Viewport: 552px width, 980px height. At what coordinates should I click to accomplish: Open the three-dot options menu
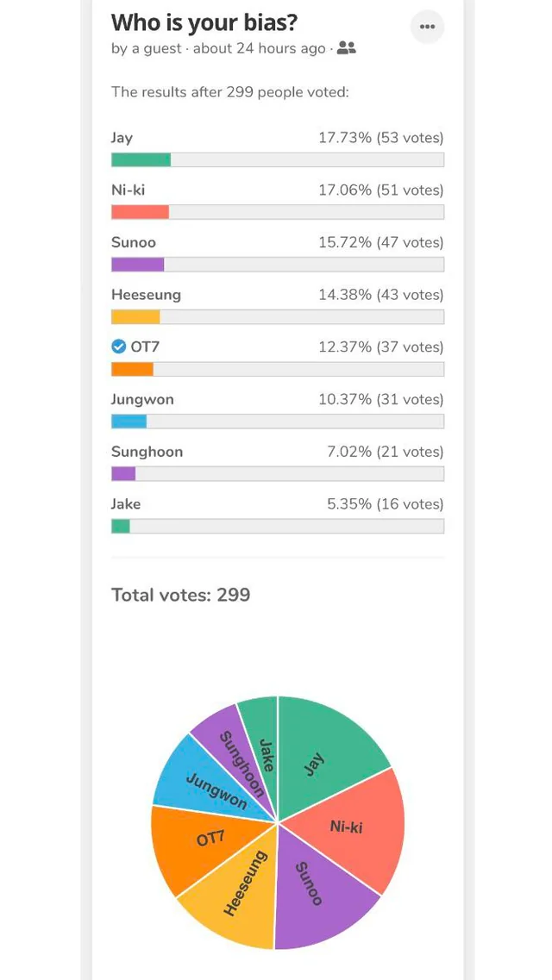[x=426, y=26]
